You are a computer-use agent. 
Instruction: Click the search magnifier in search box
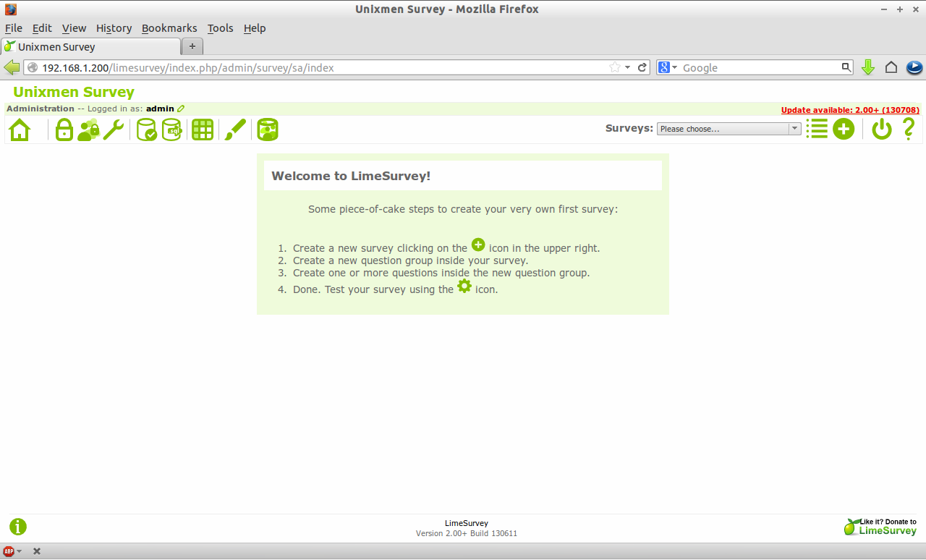846,67
